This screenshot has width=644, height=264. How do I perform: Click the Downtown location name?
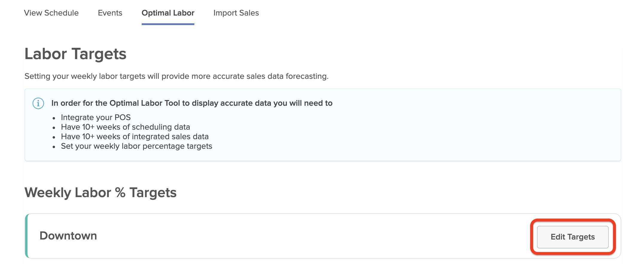pyautogui.click(x=68, y=236)
